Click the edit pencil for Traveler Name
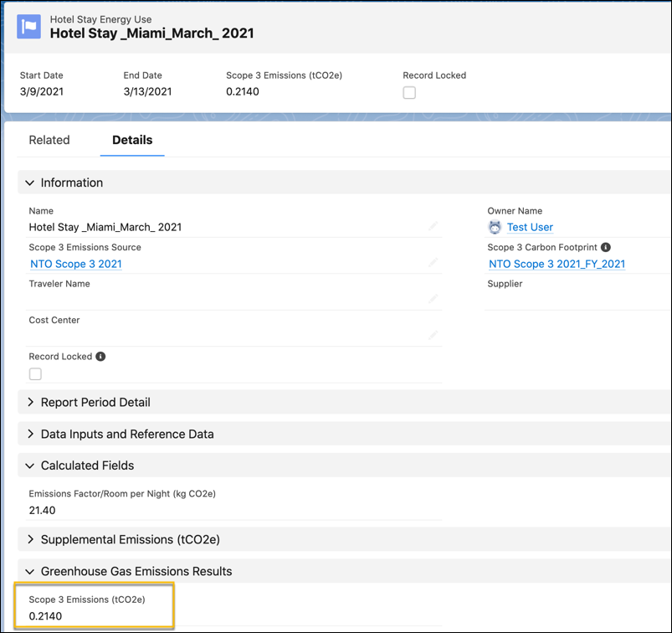The image size is (672, 633). point(433,298)
